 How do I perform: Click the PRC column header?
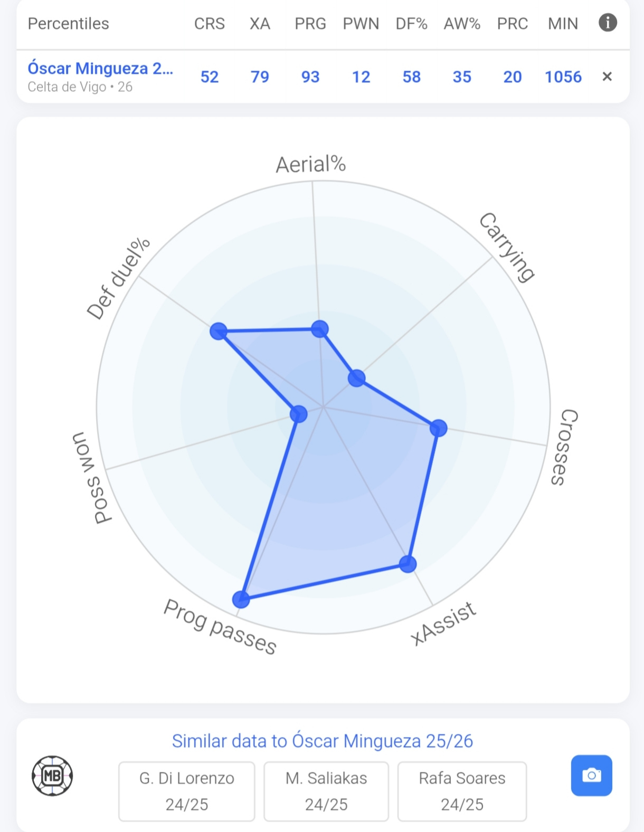pos(513,24)
